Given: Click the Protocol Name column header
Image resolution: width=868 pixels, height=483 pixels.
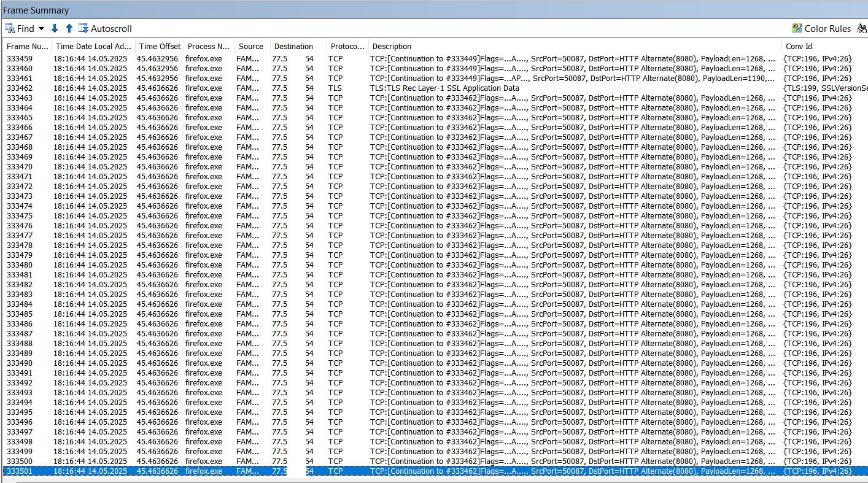Looking at the screenshot, I should 347,46.
